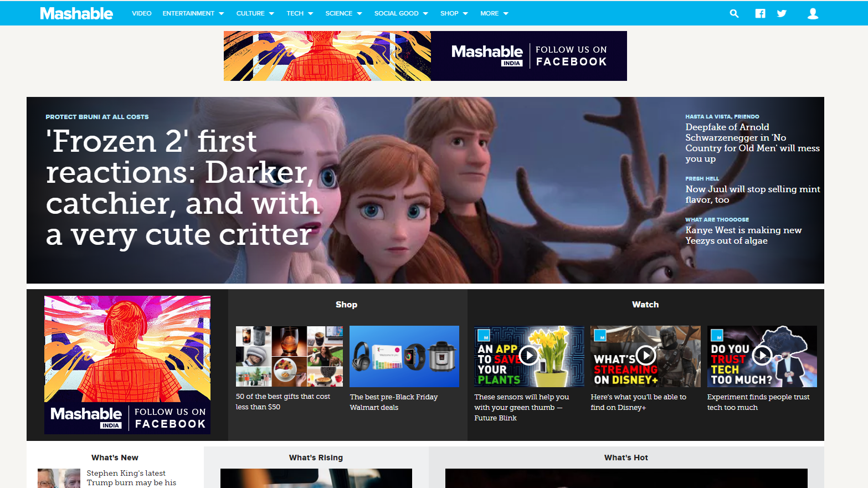
Task: Open the Shop menu in navbar
Action: pos(454,13)
